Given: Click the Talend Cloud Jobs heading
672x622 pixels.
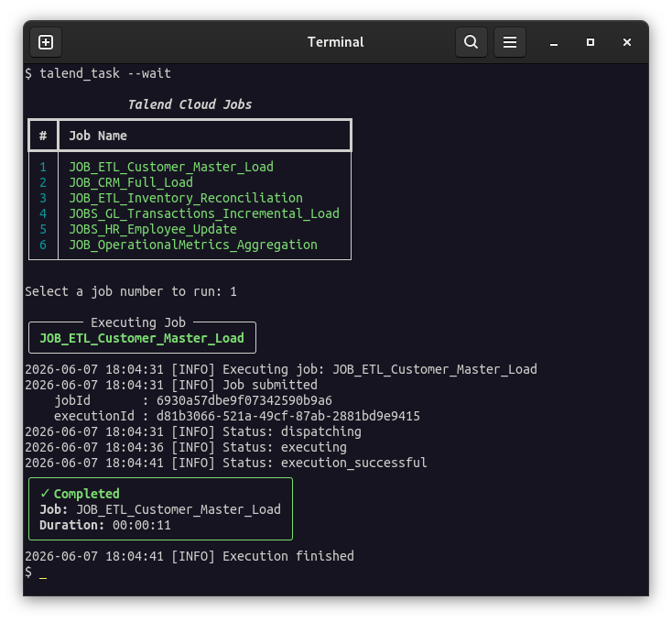Looking at the screenshot, I should pos(190,104).
